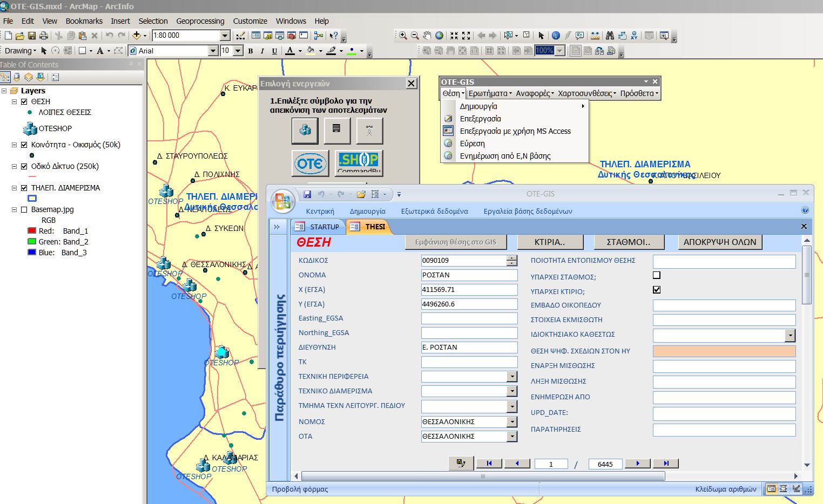The width and height of the screenshot is (823, 504).
Task: Open the map scale 1:80 000 dropdown
Action: (225, 36)
